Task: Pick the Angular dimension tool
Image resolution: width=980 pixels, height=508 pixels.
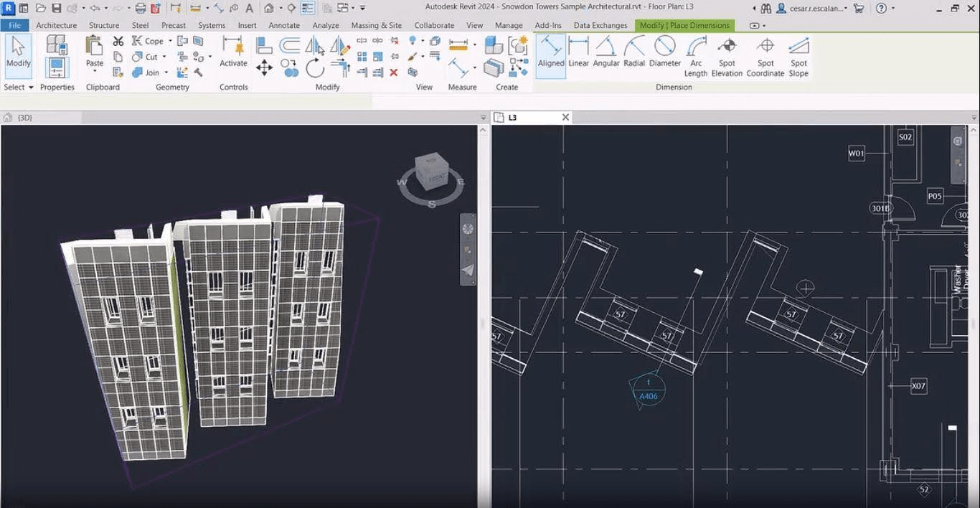Action: click(x=606, y=52)
